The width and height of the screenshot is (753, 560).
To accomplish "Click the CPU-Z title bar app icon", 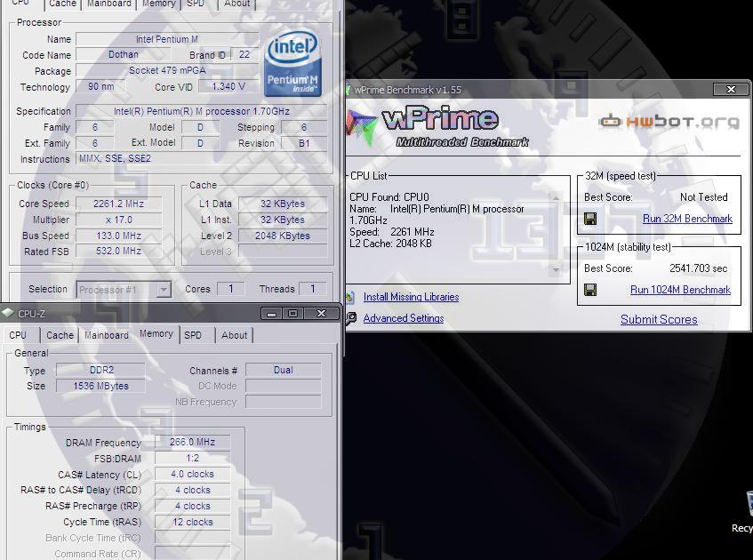I will [8, 314].
